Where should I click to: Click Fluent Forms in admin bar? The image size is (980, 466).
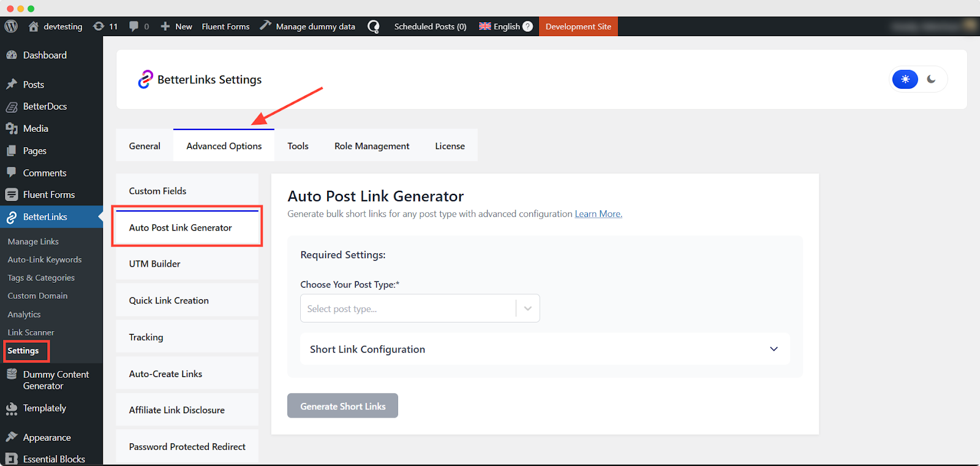pyautogui.click(x=225, y=26)
